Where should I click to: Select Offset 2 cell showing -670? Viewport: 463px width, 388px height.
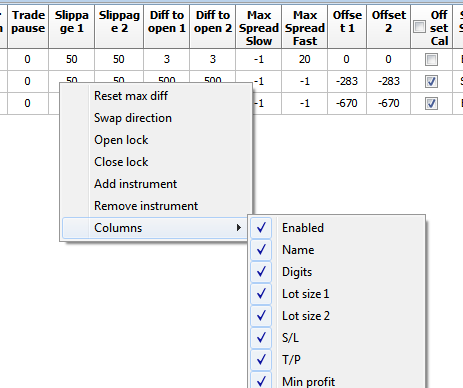389,103
